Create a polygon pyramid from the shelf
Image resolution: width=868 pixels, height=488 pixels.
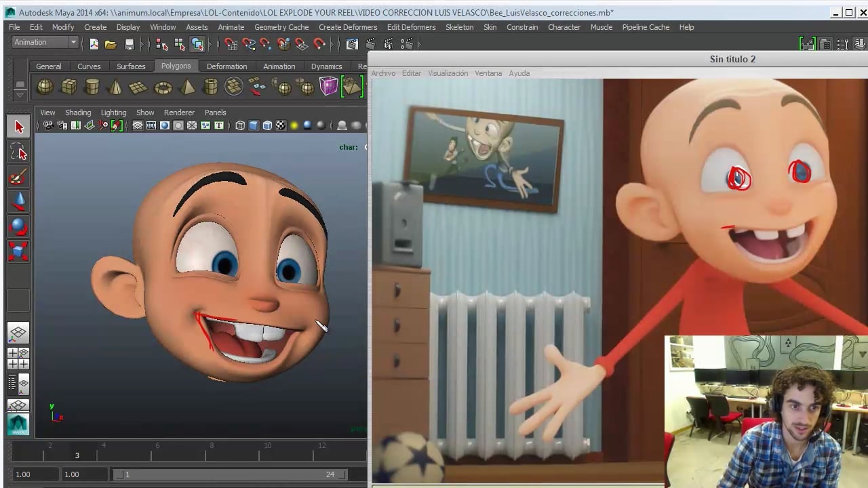(x=187, y=87)
